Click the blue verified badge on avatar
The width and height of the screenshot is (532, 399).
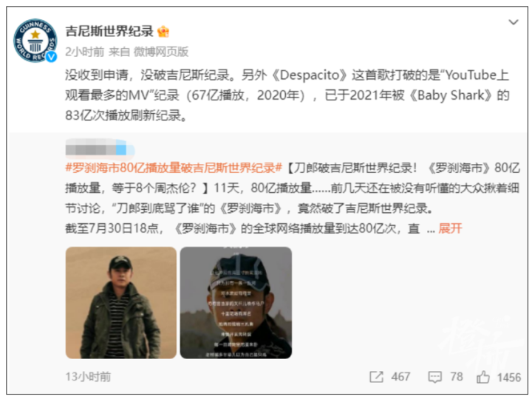pyautogui.click(x=52, y=57)
